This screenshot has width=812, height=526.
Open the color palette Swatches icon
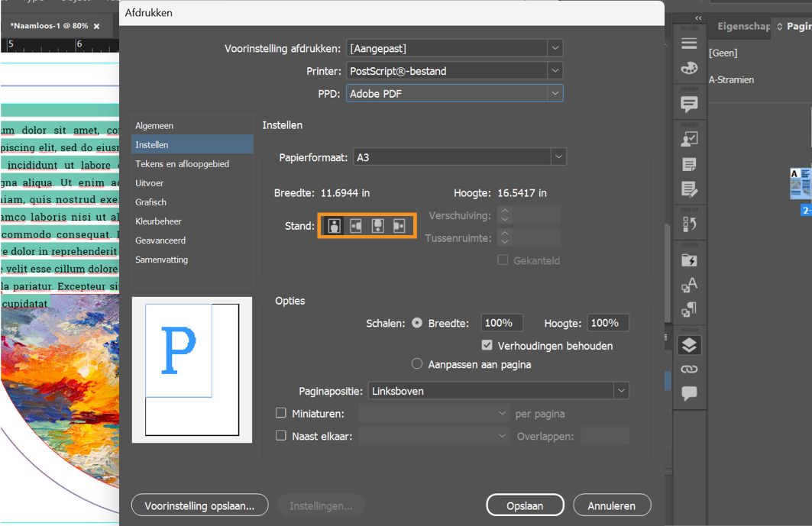[689, 68]
